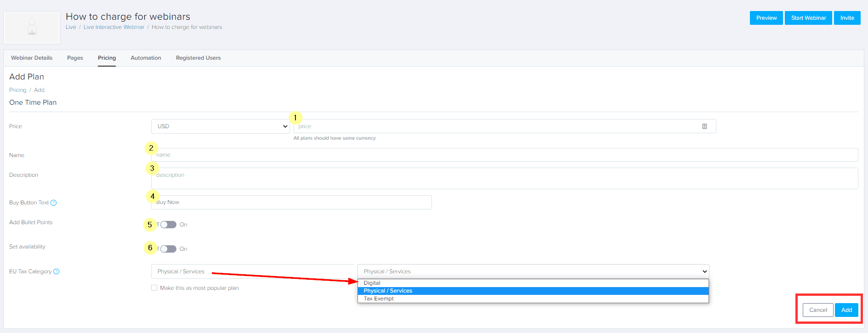Choose the Digital tax category option
This screenshot has height=333, width=868.
click(x=533, y=283)
